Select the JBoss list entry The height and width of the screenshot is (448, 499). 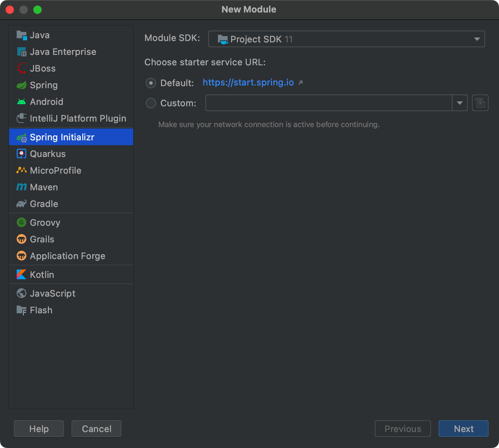click(71, 68)
